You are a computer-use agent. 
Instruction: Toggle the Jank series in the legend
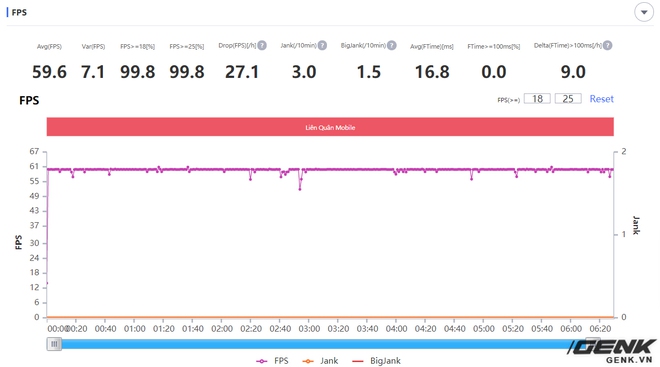320,361
